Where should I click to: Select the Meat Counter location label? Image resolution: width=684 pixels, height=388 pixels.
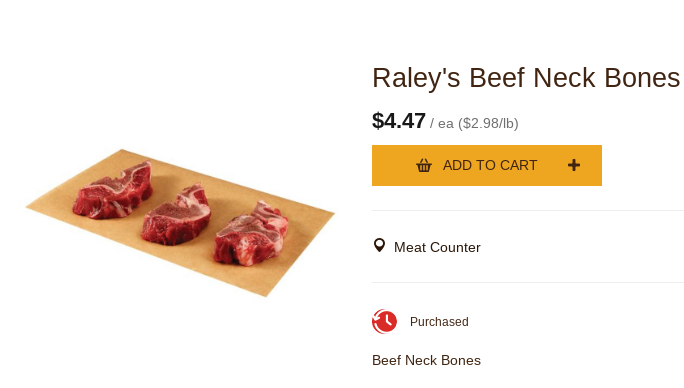coord(437,247)
